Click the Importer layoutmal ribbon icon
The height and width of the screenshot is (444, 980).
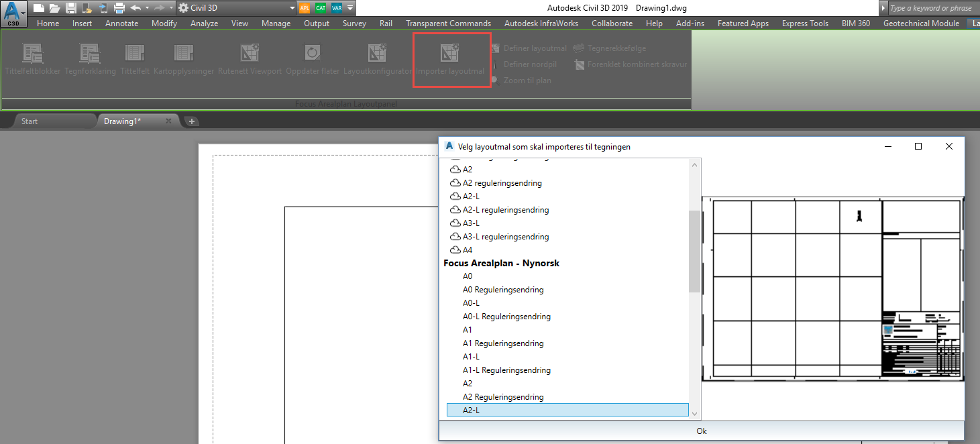[x=449, y=54]
